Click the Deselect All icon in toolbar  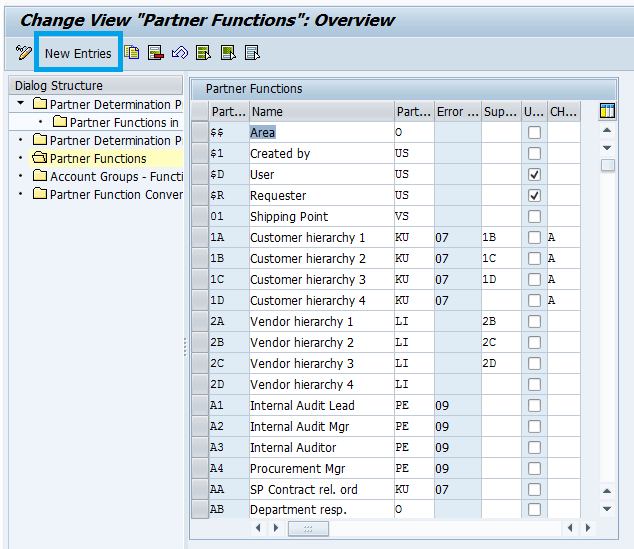pos(252,53)
